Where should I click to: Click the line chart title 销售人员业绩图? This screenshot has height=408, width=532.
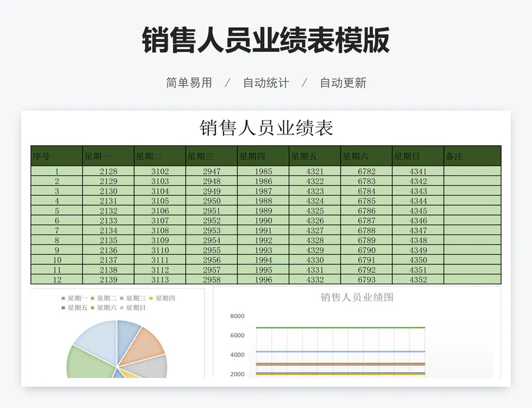click(357, 298)
